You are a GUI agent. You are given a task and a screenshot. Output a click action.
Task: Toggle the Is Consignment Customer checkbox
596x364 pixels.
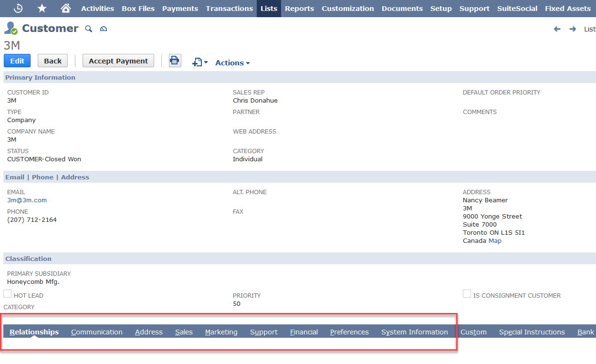[x=467, y=294]
